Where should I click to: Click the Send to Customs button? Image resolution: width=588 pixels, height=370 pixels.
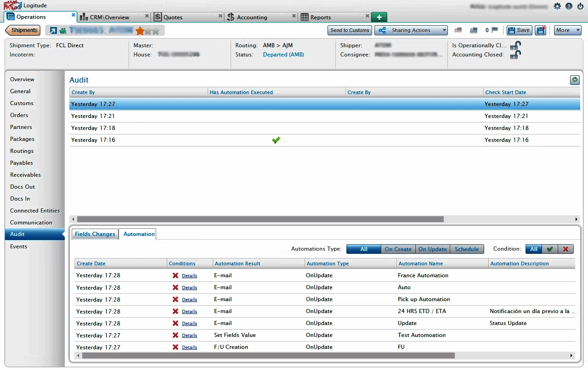(x=350, y=30)
